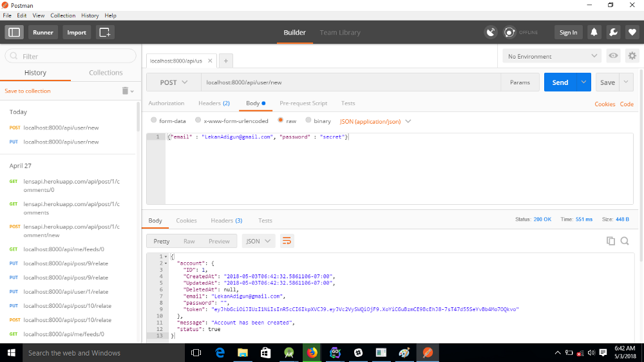Open request Headers (2) tab
644x362 pixels.
click(214, 103)
